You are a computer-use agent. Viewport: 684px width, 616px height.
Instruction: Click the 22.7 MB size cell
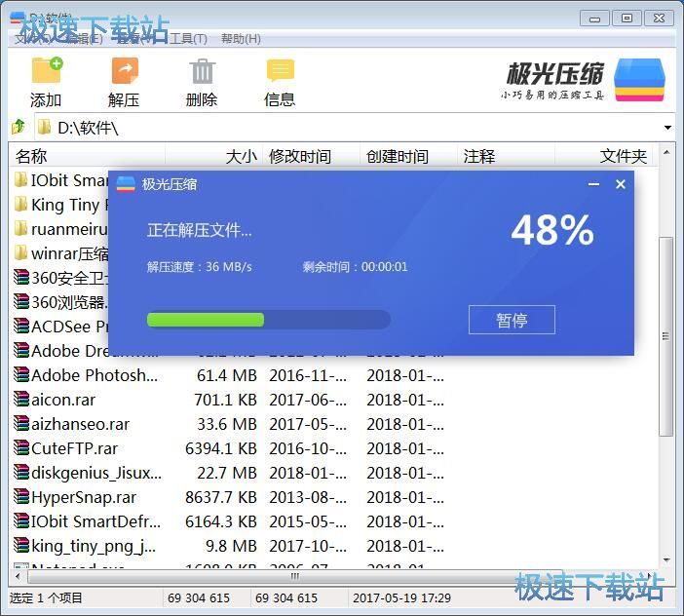227,473
